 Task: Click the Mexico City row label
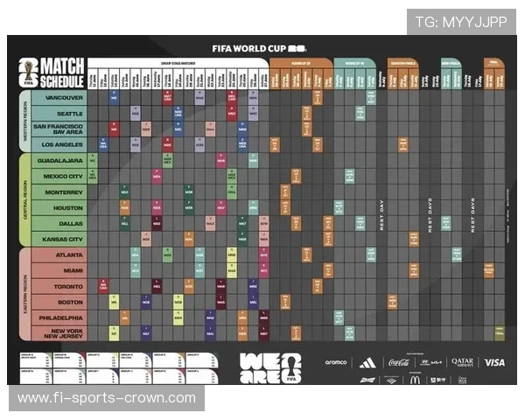pyautogui.click(x=59, y=176)
